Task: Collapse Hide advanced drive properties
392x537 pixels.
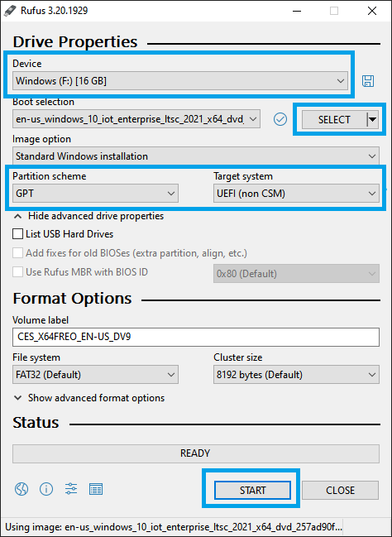Action: coord(88,216)
